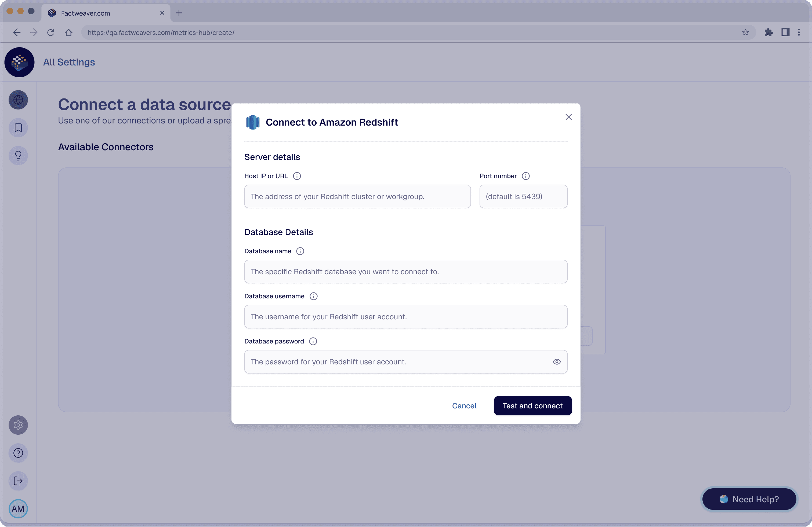Show info for Database username
This screenshot has width=812, height=527.
[x=314, y=296]
